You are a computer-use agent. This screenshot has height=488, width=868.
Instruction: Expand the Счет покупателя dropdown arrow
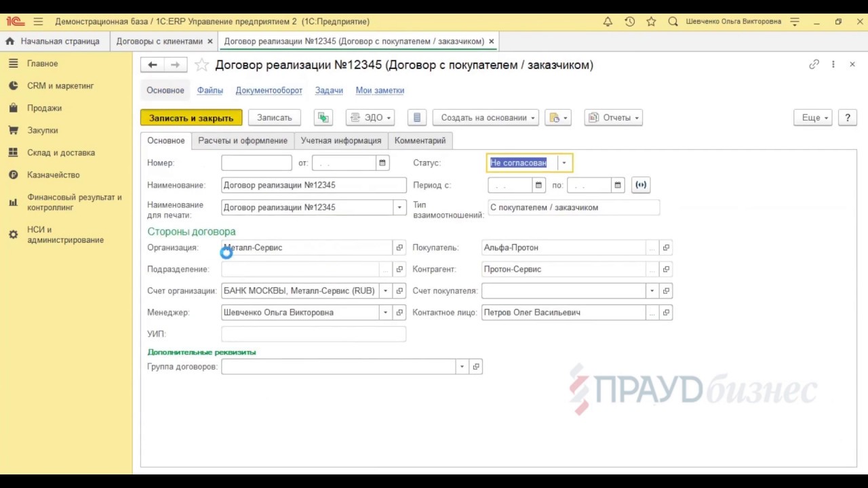652,291
